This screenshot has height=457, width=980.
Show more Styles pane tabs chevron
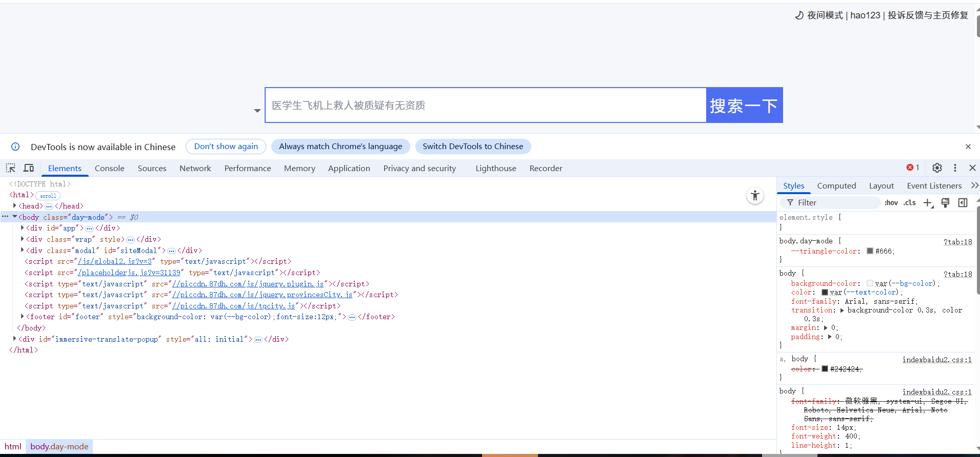974,185
